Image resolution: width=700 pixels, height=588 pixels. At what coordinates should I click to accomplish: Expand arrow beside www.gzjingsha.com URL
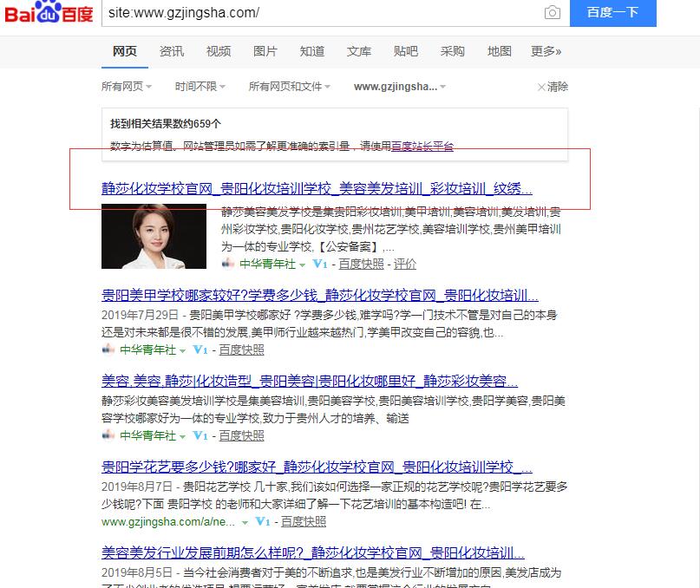(x=245, y=522)
